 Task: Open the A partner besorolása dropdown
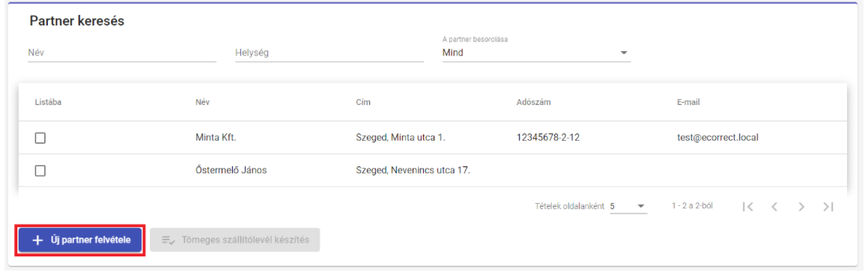pyautogui.click(x=536, y=53)
